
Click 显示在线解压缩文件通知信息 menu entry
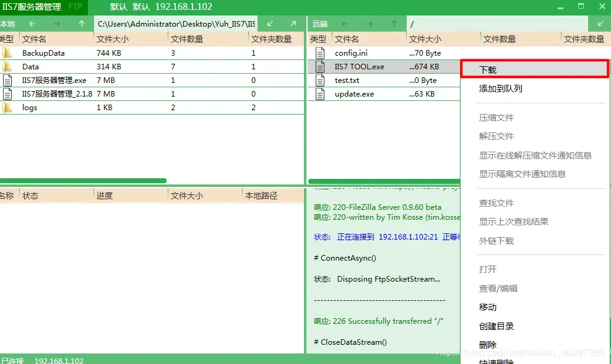[x=534, y=155]
